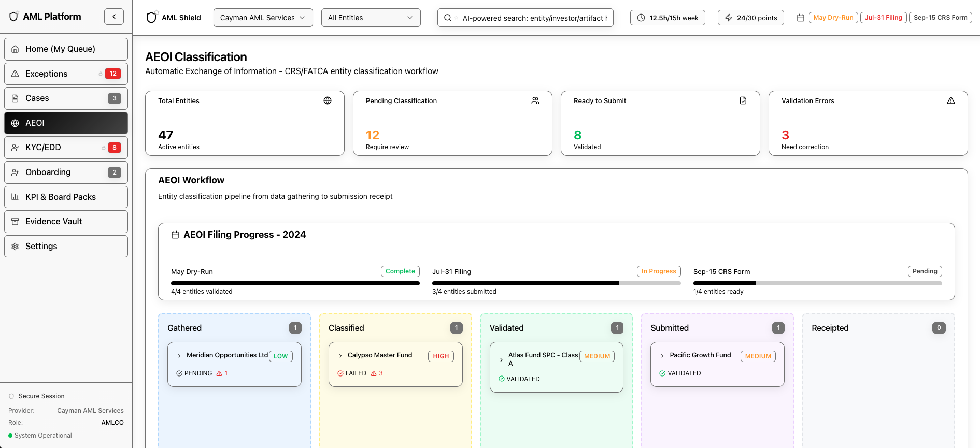
Task: Click the AML Shield logo icon
Action: click(x=151, y=18)
